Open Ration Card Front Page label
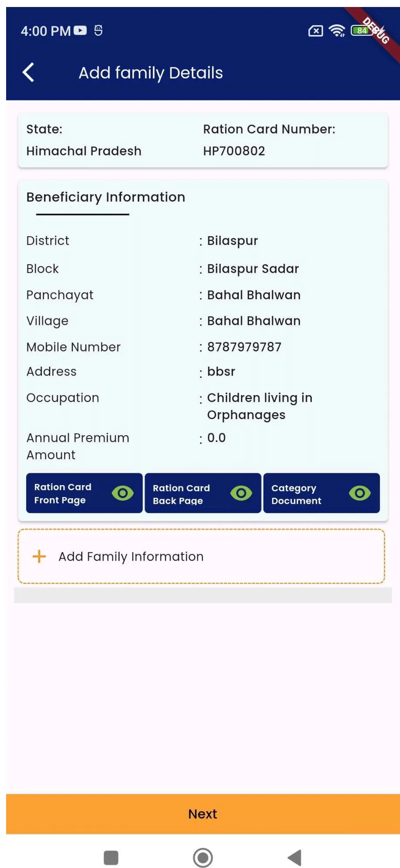The height and width of the screenshot is (868, 400). tap(63, 493)
